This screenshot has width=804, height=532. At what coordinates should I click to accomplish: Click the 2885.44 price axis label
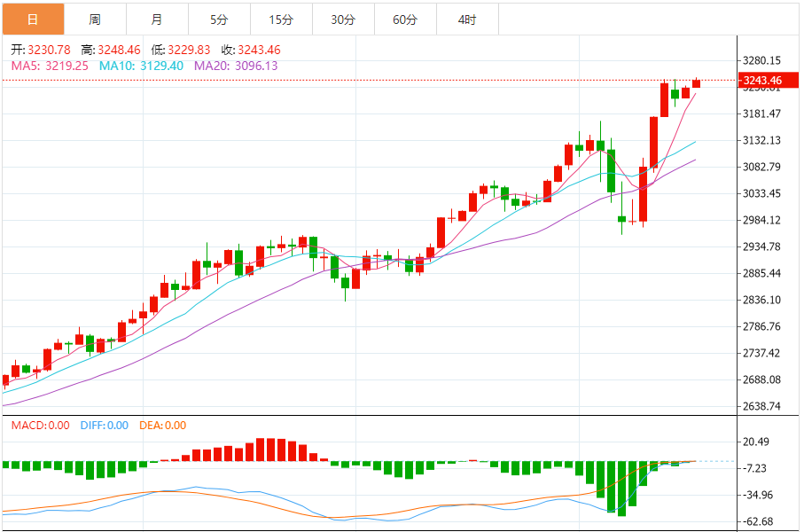tap(761, 273)
